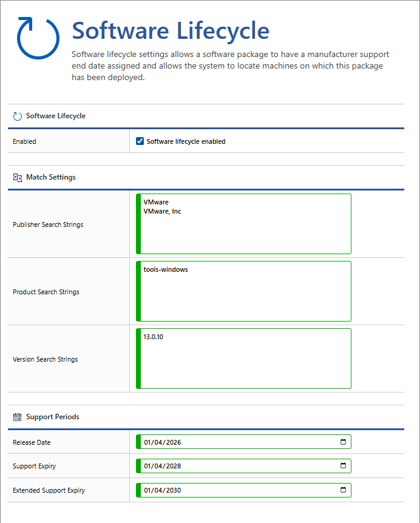The height and width of the screenshot is (523, 420).
Task: Click the Match Settings section header
Action: pyautogui.click(x=51, y=178)
